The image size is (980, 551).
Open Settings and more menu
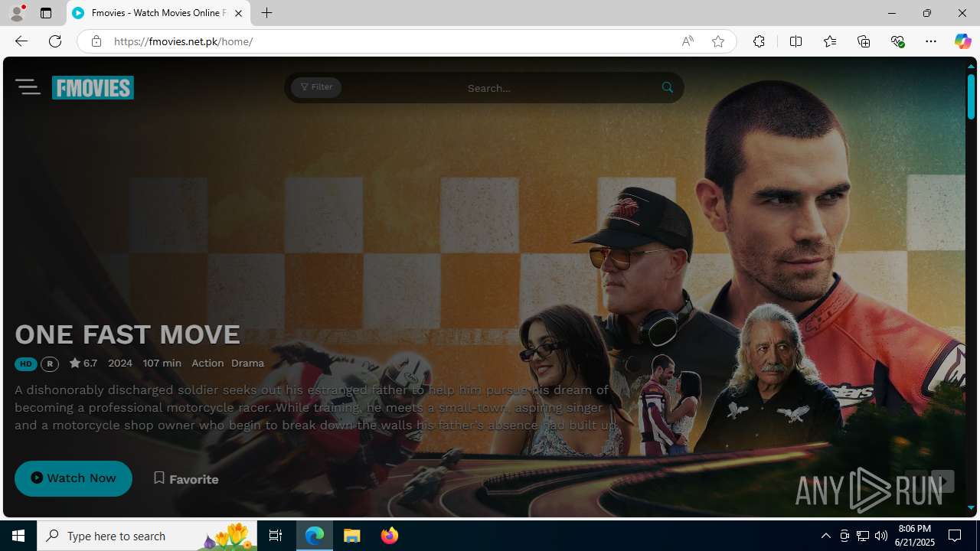[931, 41]
